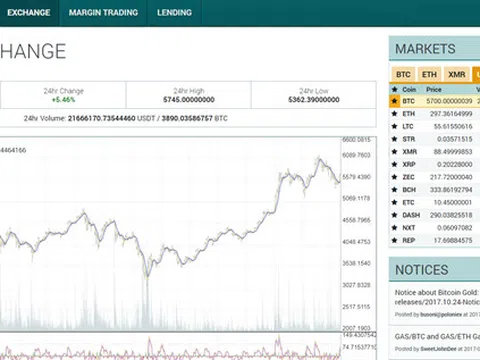Click STR price 0.03571515
The width and height of the screenshot is (480, 360).
click(455, 139)
